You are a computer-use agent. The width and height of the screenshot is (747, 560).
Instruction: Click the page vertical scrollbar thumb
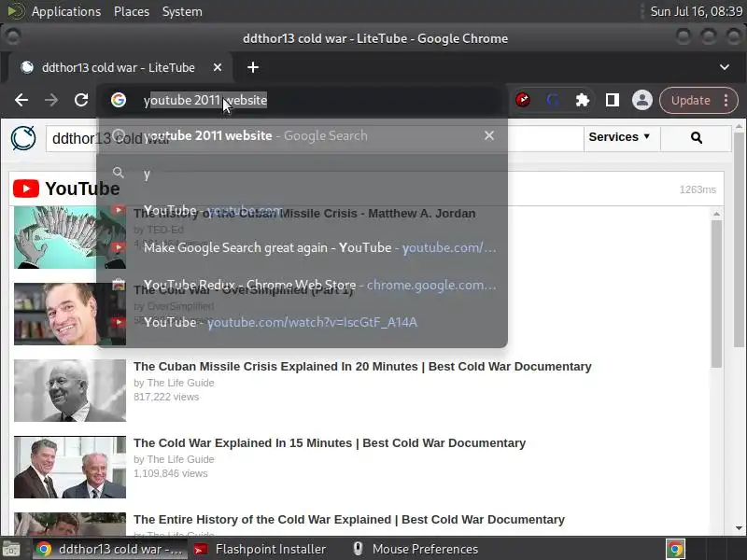[x=739, y=240]
